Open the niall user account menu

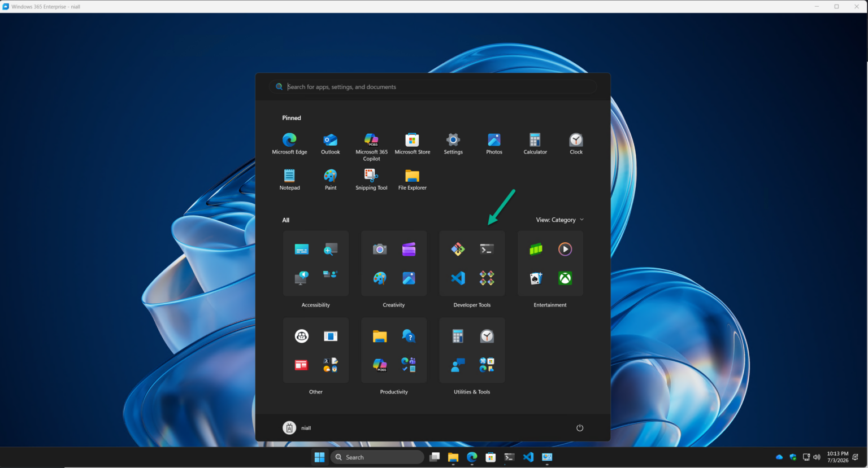point(297,428)
